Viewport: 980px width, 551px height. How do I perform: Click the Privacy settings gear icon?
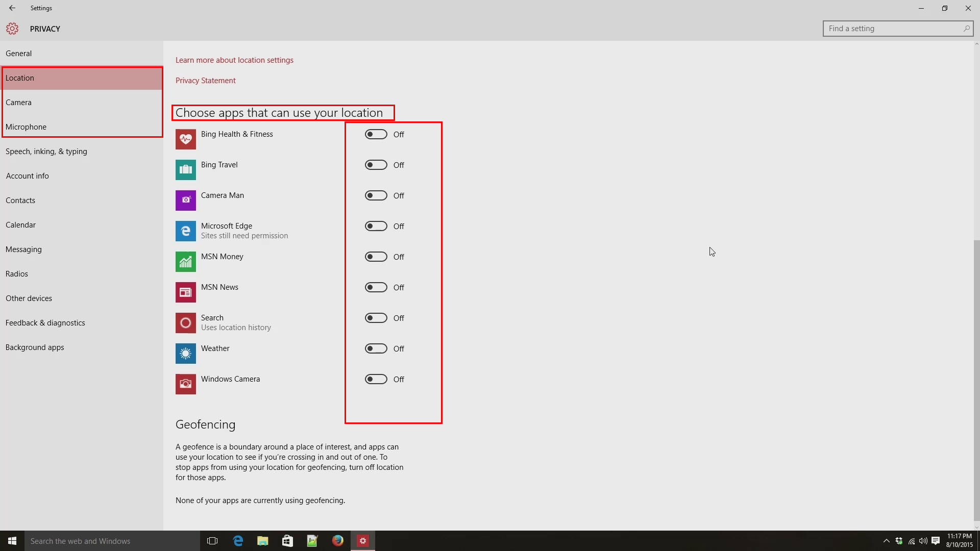12,29
